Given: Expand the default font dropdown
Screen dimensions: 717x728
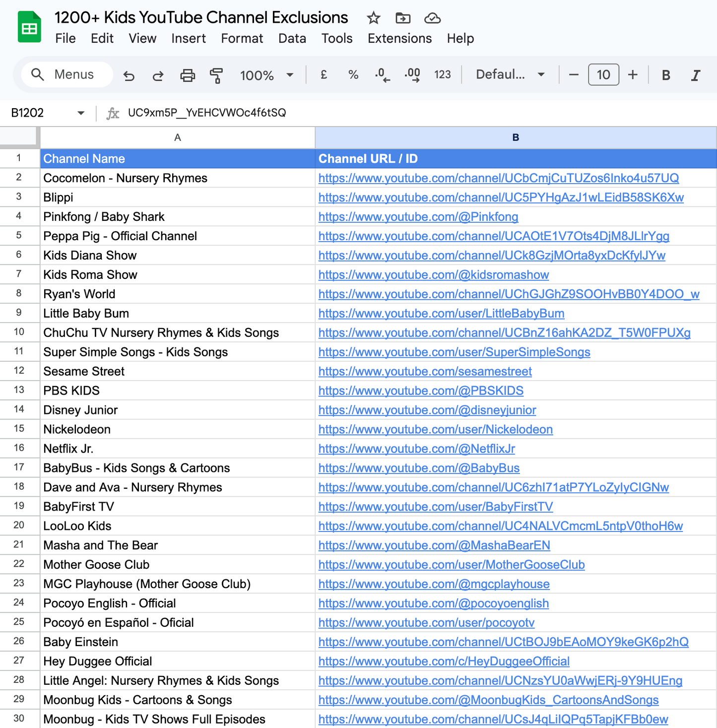Looking at the screenshot, I should 510,75.
